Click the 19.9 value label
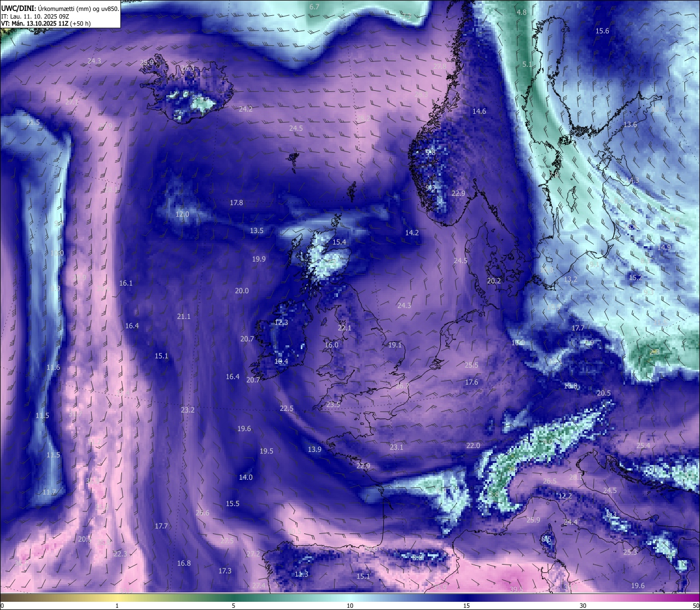Image resolution: width=700 pixels, height=610 pixels. (x=259, y=259)
